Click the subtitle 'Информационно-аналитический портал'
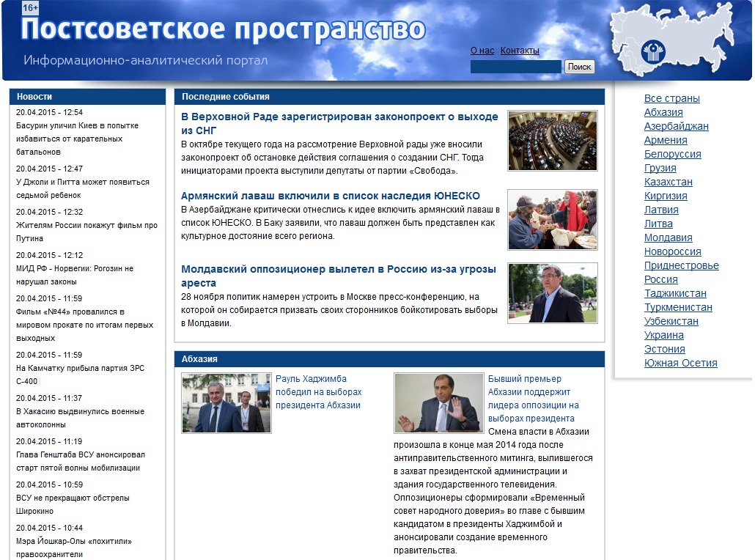 (145, 61)
